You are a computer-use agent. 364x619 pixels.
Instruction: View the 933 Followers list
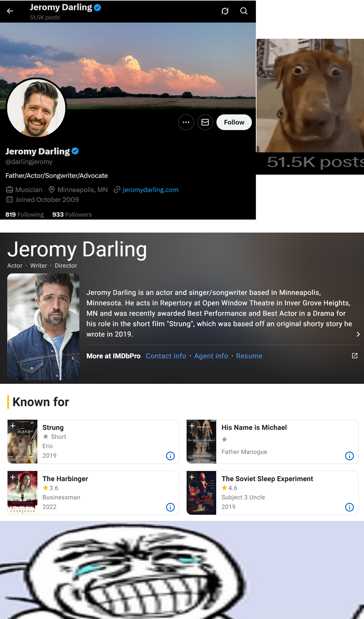click(x=72, y=214)
